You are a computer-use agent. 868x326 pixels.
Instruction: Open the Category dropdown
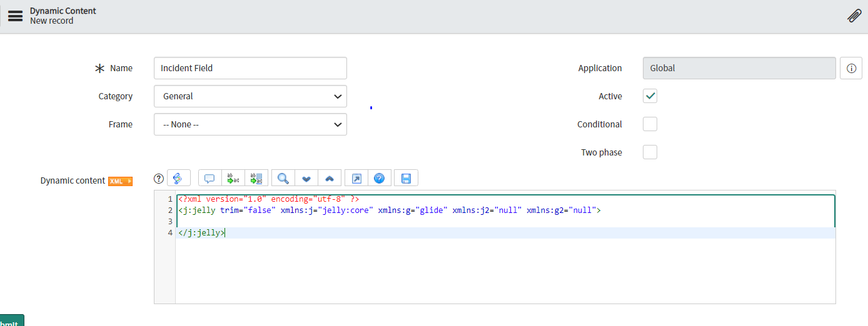(250, 96)
